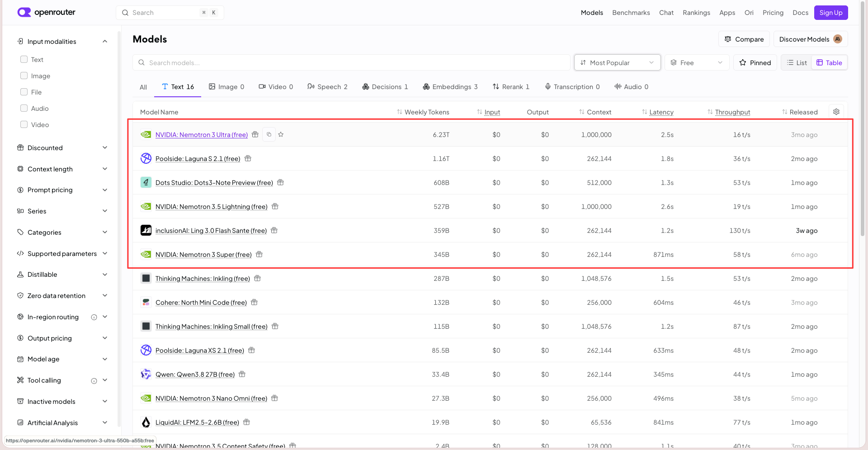Click the OpenRouter logo icon
Viewport: 868px width, 450px height.
(x=24, y=12)
